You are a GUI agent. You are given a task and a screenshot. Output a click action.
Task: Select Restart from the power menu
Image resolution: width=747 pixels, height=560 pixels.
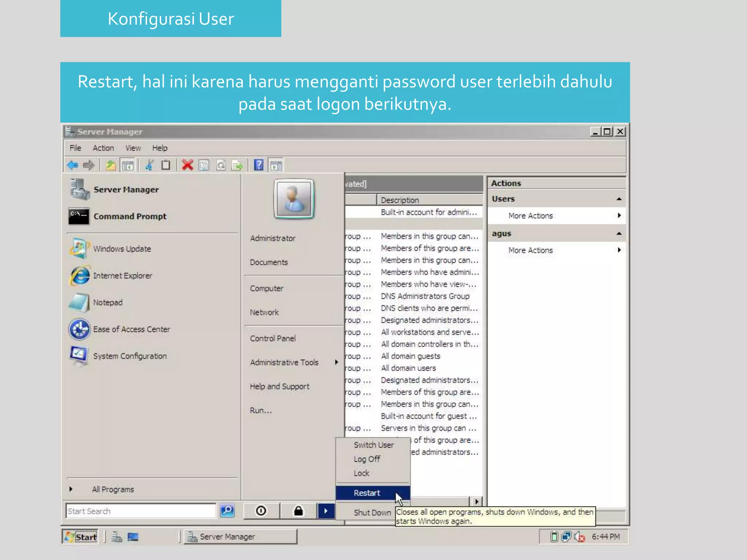(373, 493)
